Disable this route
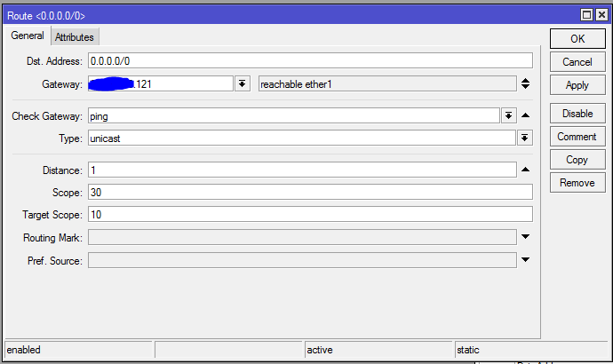 [577, 114]
